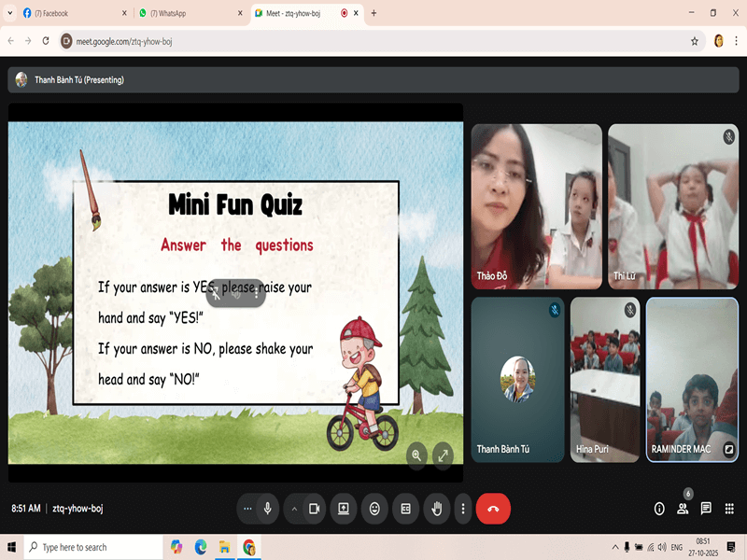Click the fullscreen button on the presentation
747x560 pixels.
point(443,455)
